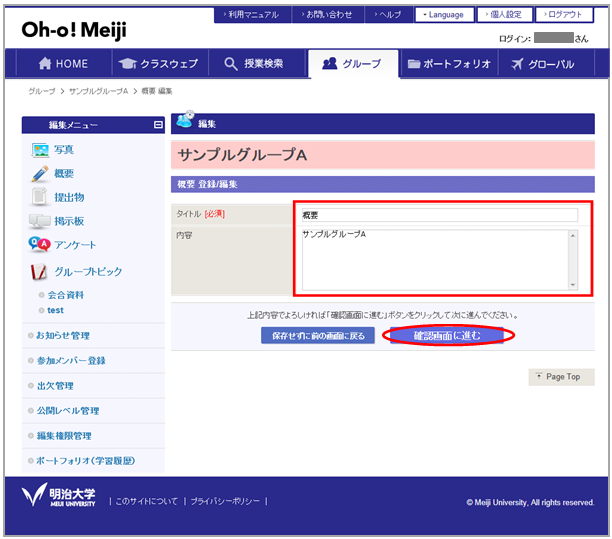
Task: Click the 提出物 document icon
Action: point(39,197)
